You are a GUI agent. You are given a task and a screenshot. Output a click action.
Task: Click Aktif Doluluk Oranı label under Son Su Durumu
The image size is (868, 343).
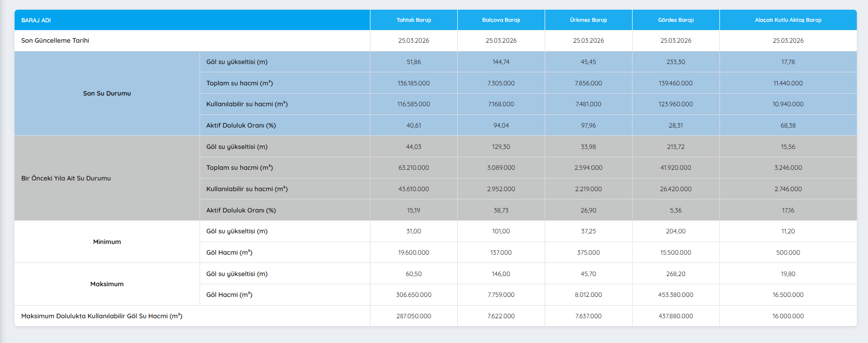tap(241, 126)
